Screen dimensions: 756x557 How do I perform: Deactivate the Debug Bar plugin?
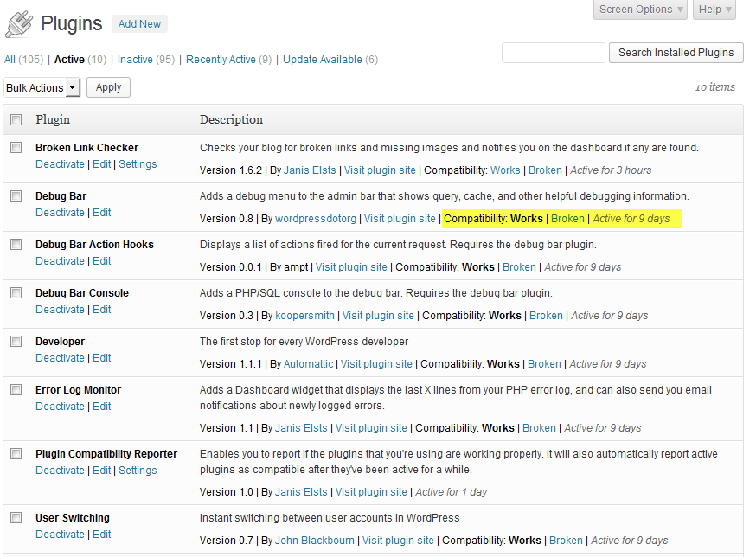[60, 212]
